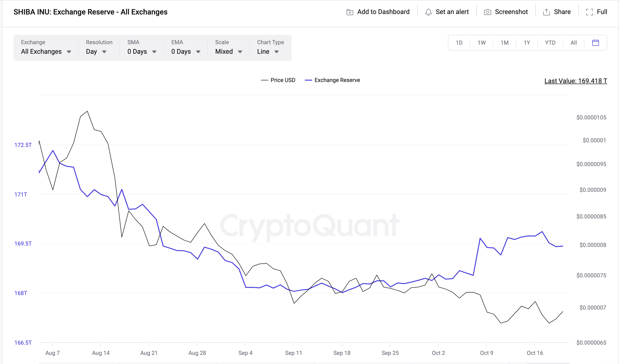The height and width of the screenshot is (364, 619).
Task: Select the 1W time range tab
Action: [x=482, y=43]
